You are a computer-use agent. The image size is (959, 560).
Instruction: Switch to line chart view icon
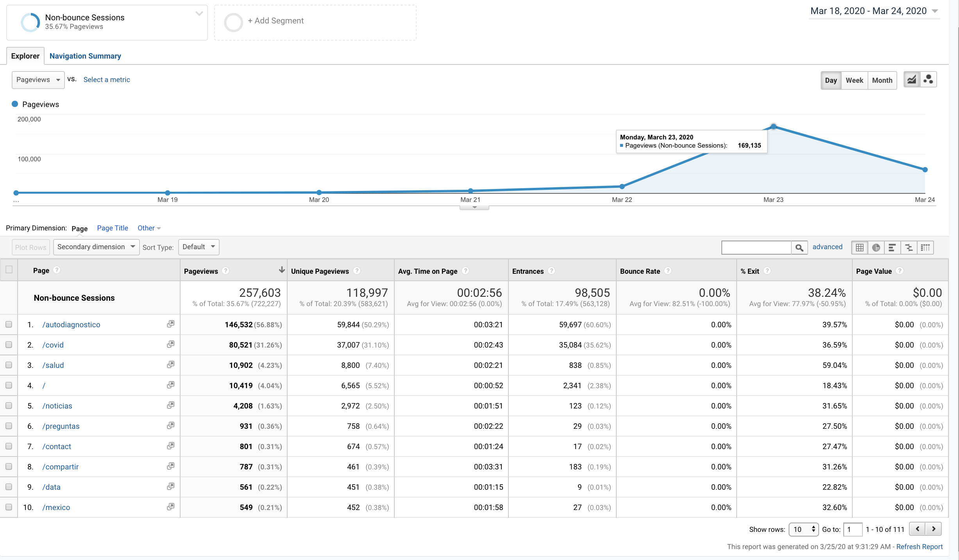click(x=911, y=80)
